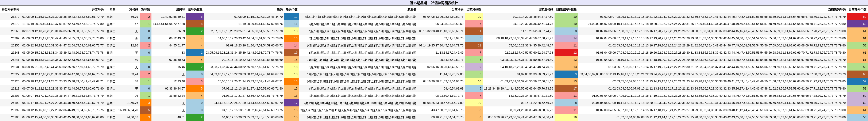Click the '冷号数' column header
The height and width of the screenshot is (121, 868).
coord(145,10)
